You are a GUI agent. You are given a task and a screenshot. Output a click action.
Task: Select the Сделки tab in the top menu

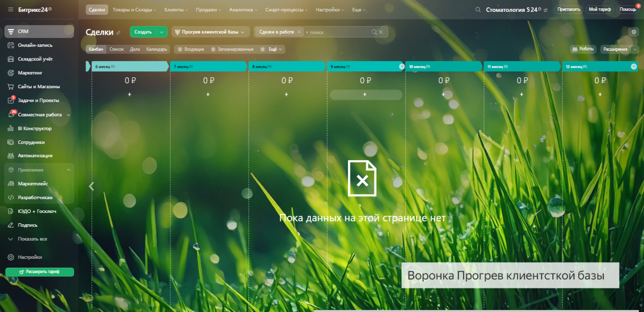(97, 10)
